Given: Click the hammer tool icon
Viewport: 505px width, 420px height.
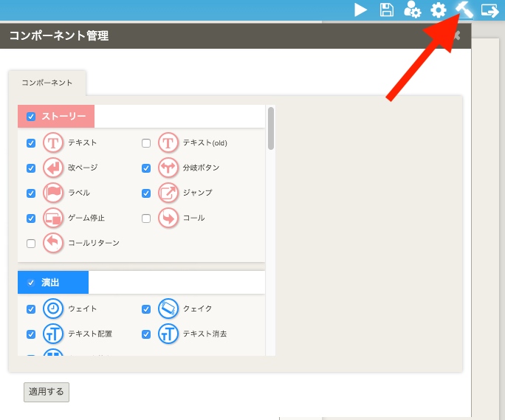Looking at the screenshot, I should [x=464, y=9].
